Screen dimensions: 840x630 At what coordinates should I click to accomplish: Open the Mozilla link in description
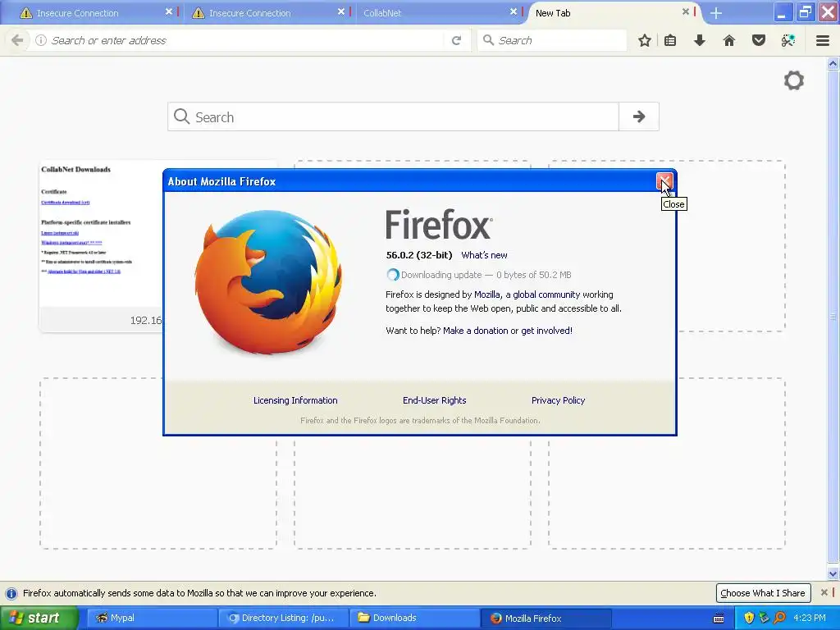(487, 294)
